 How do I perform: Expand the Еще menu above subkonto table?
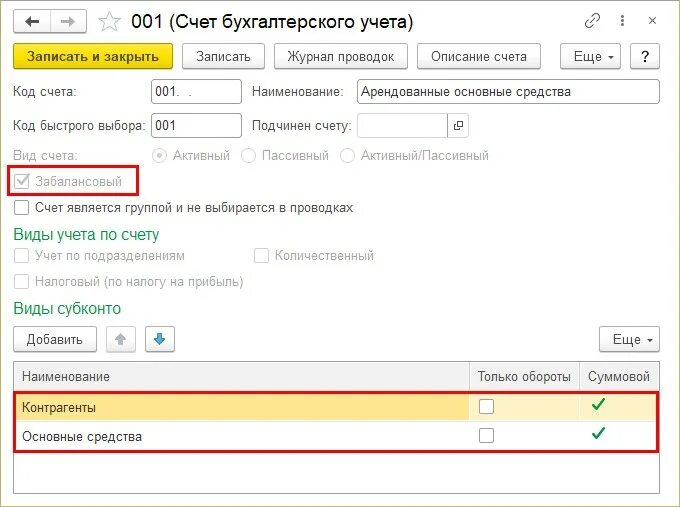(x=629, y=339)
